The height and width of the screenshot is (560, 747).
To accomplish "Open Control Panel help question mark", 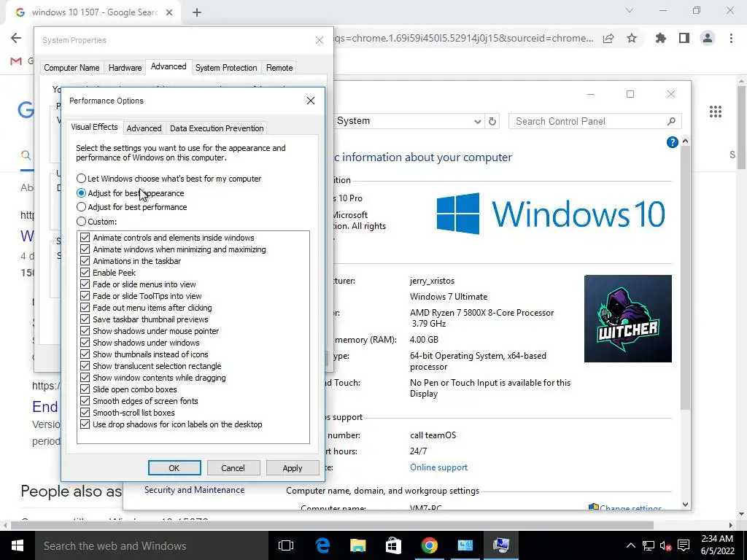I will point(672,142).
